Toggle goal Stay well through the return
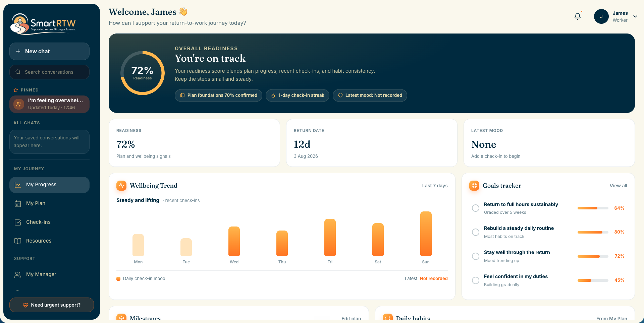644x323 pixels. [476, 256]
